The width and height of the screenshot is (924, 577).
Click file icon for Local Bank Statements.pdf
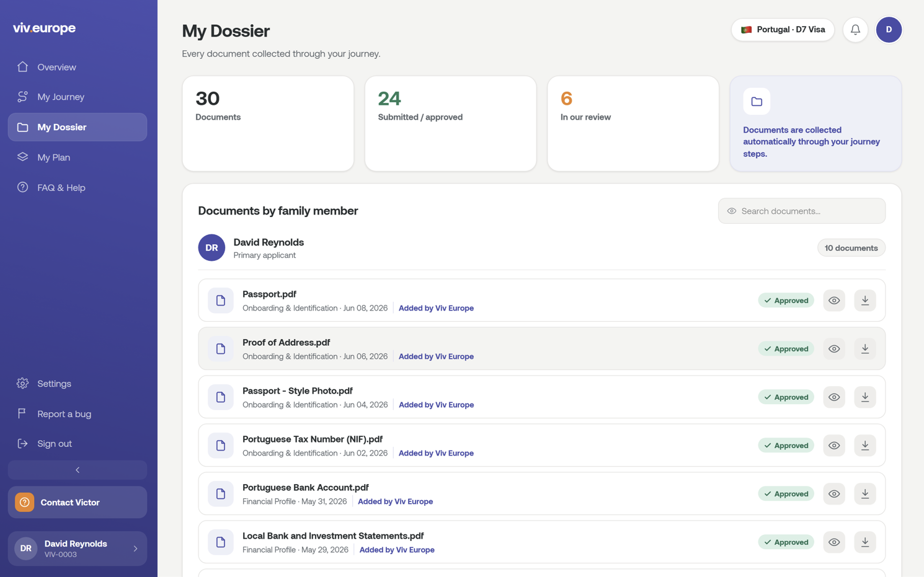[x=221, y=542]
